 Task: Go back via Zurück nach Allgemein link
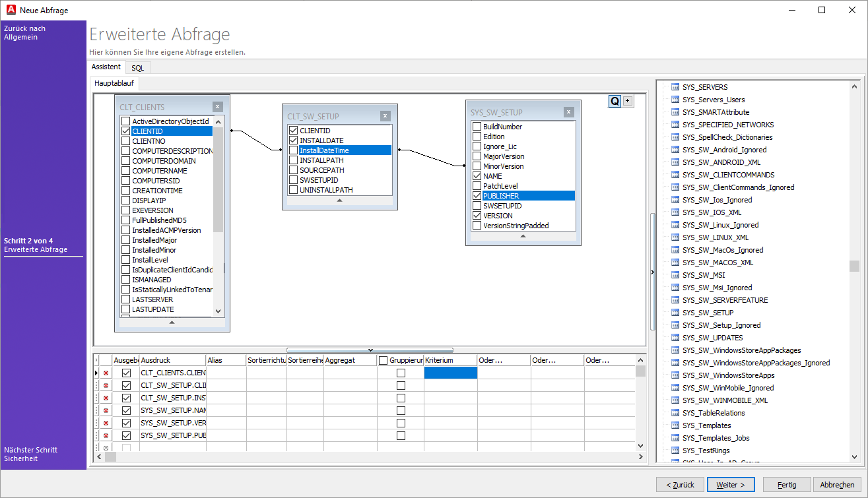[25, 33]
